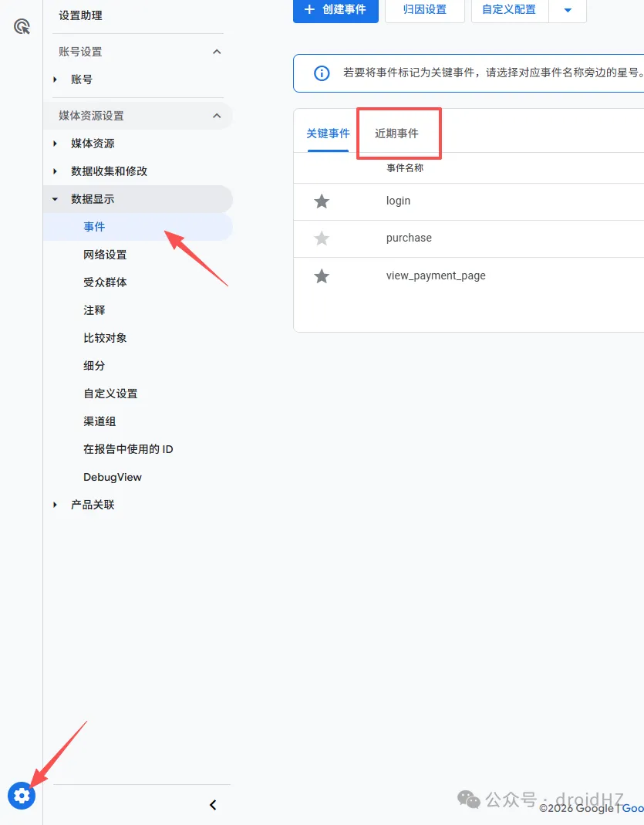
Task: Collapse the sidebar using the left arrow icon
Action: coord(213,804)
